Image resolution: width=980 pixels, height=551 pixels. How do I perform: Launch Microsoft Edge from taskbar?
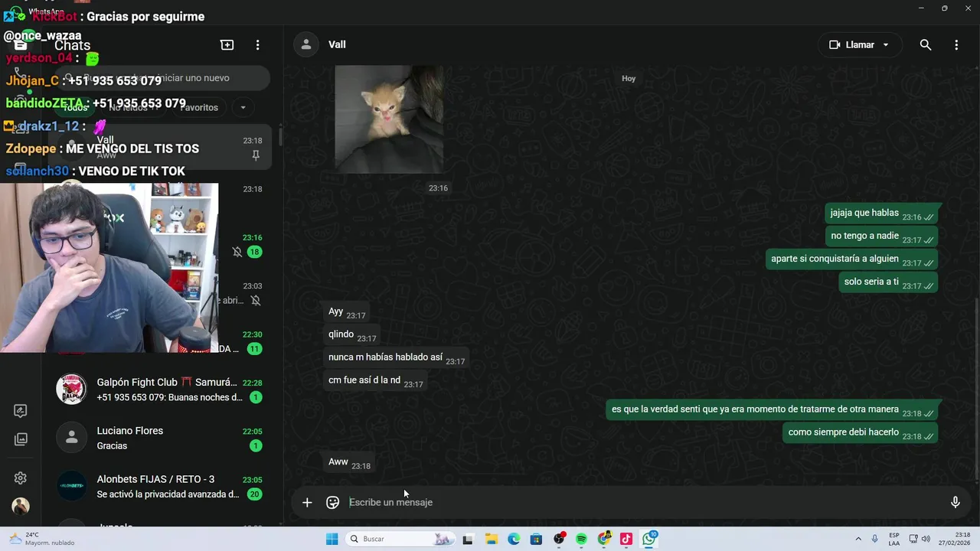tap(514, 540)
